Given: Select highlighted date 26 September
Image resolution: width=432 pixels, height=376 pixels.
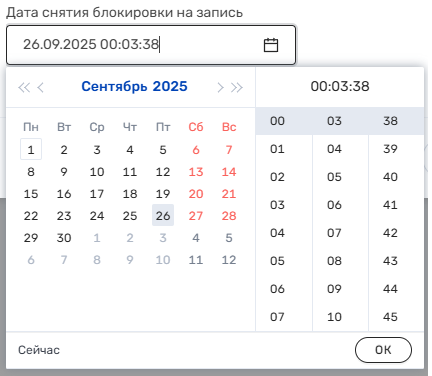Looking at the screenshot, I should coord(163,215).
